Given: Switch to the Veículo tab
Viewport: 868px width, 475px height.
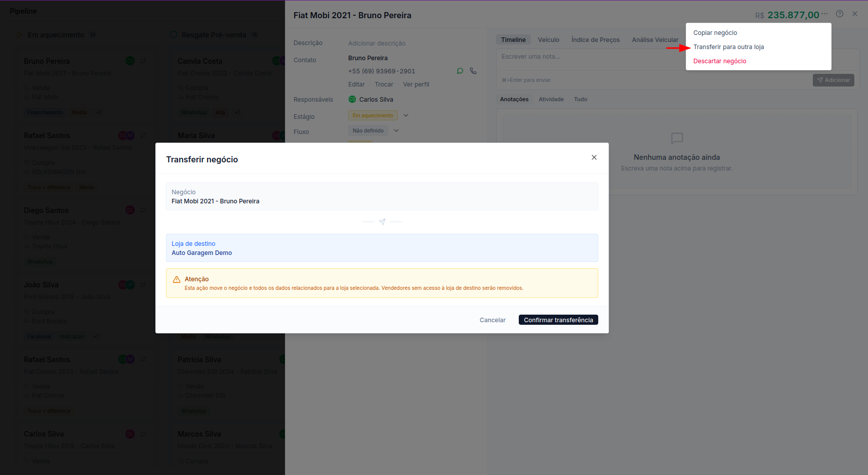Looking at the screenshot, I should point(549,40).
